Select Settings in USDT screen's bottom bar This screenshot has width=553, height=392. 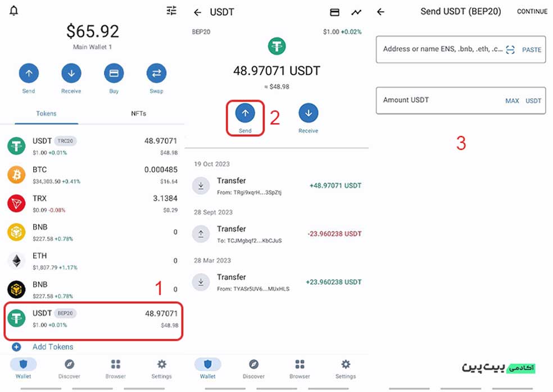[346, 368]
